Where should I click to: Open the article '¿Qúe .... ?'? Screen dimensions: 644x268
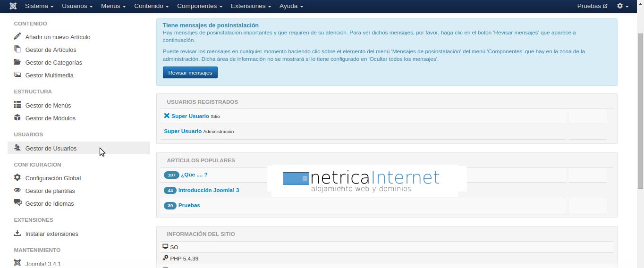pyautogui.click(x=194, y=175)
